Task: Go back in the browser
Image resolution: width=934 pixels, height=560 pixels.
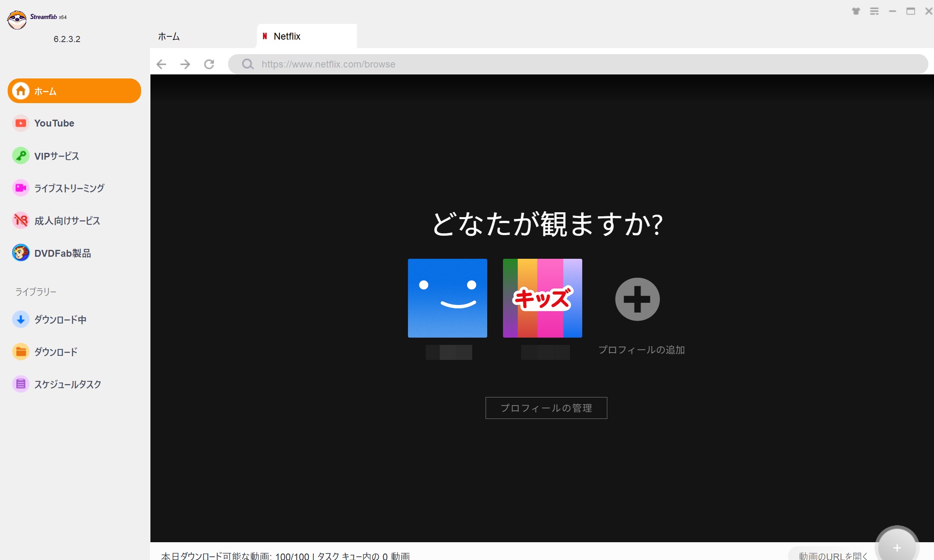Action: coord(161,64)
